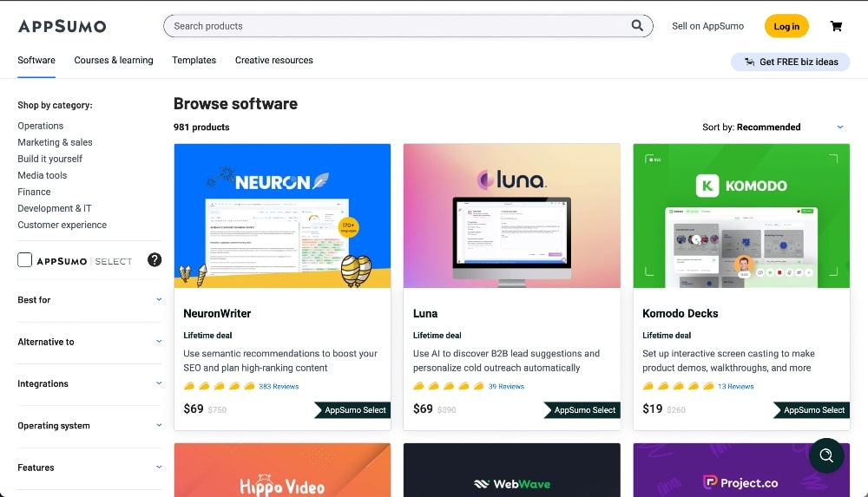Viewport: 868px width, 497px height.
Task: Click the Log in button
Action: click(x=786, y=26)
